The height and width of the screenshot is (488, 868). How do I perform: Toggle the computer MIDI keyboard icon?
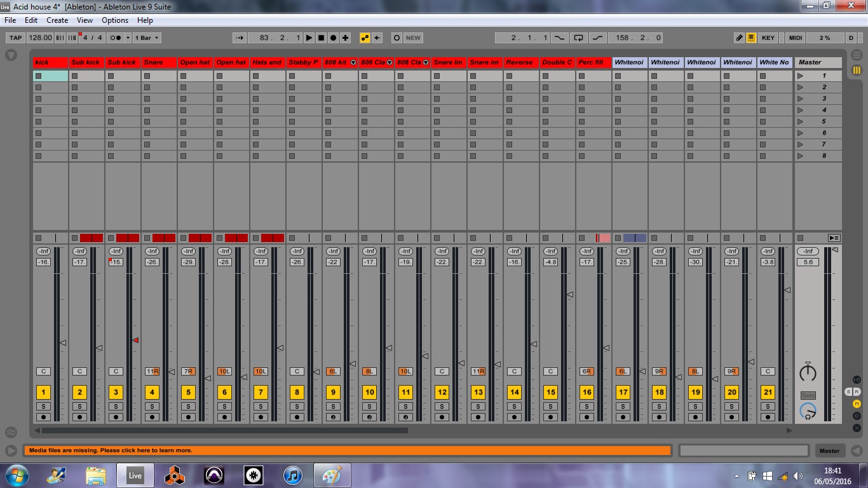click(751, 37)
